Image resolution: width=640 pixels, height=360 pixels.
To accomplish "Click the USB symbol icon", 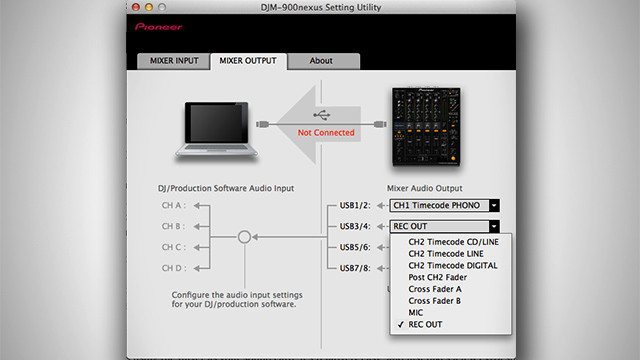I will (x=322, y=115).
